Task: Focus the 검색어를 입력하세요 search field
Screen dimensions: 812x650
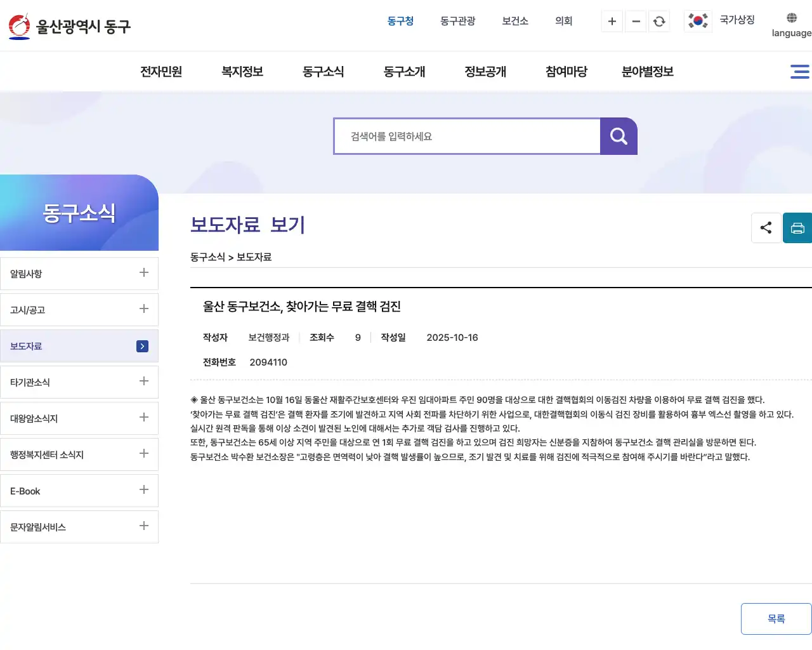Action: (467, 136)
